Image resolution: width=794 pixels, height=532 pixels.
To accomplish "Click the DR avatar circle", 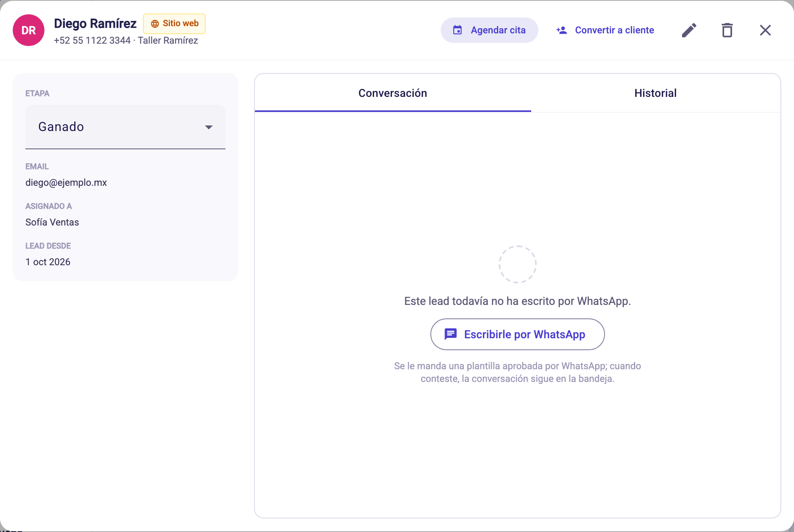I will [x=29, y=30].
